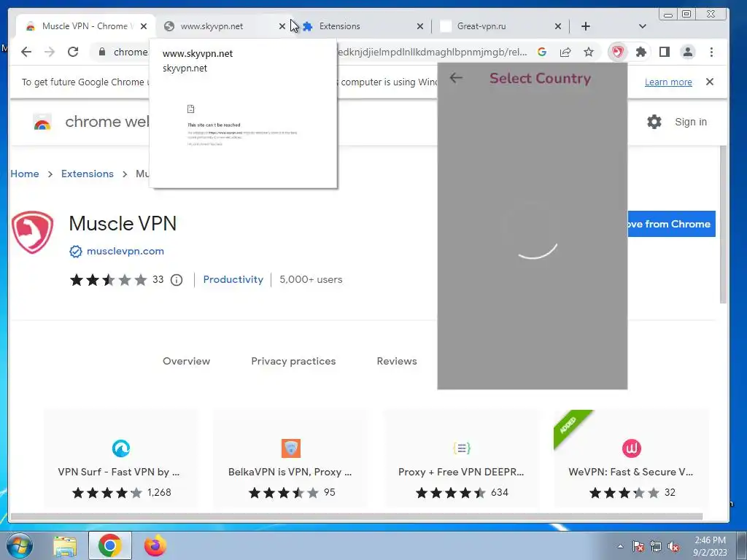Open Proxy + Free VPN DEEPR card
This screenshot has width=747, height=560.
[x=461, y=459]
